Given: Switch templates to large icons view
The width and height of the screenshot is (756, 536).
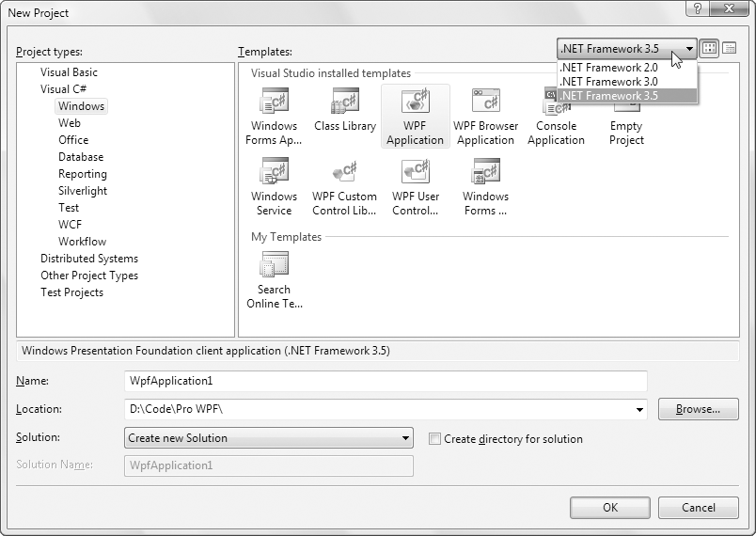Looking at the screenshot, I should (709, 48).
